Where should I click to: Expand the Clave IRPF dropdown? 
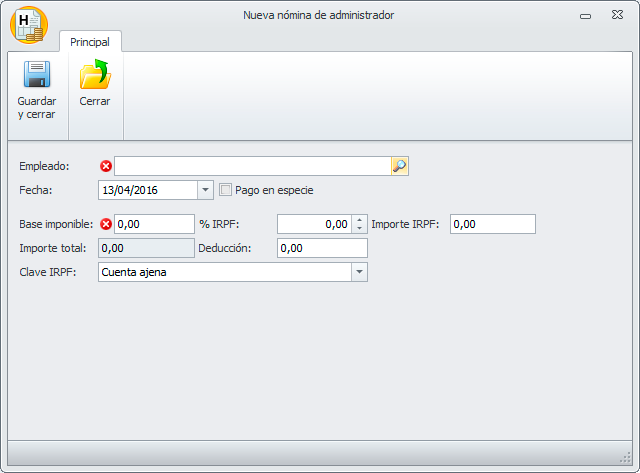(359, 272)
